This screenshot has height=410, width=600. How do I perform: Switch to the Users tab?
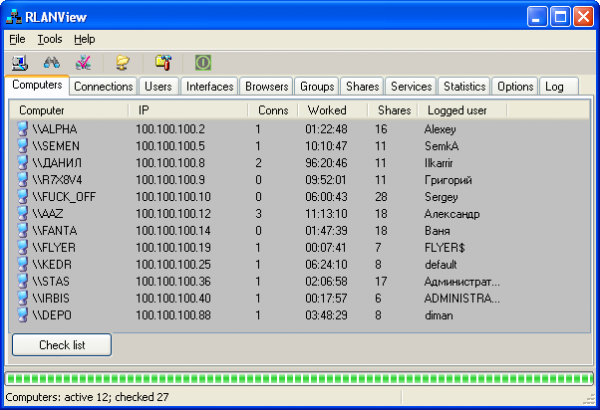click(158, 87)
